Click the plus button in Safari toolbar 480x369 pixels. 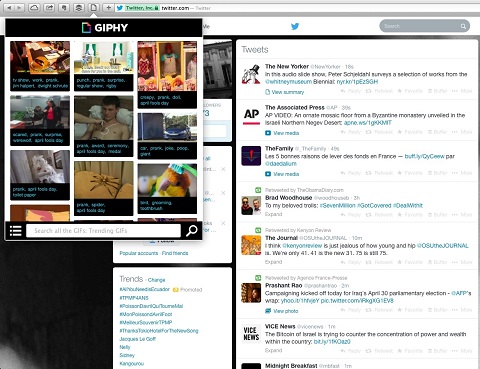108,8
